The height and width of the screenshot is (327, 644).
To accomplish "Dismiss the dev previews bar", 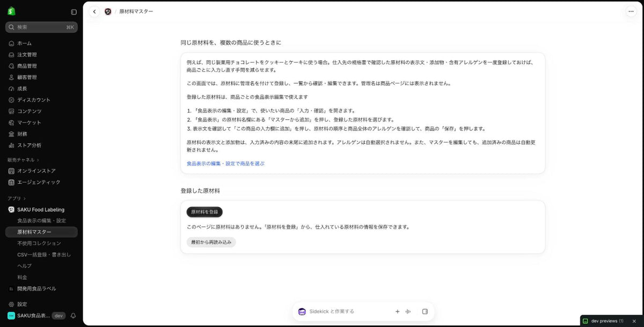I will click(x=634, y=321).
